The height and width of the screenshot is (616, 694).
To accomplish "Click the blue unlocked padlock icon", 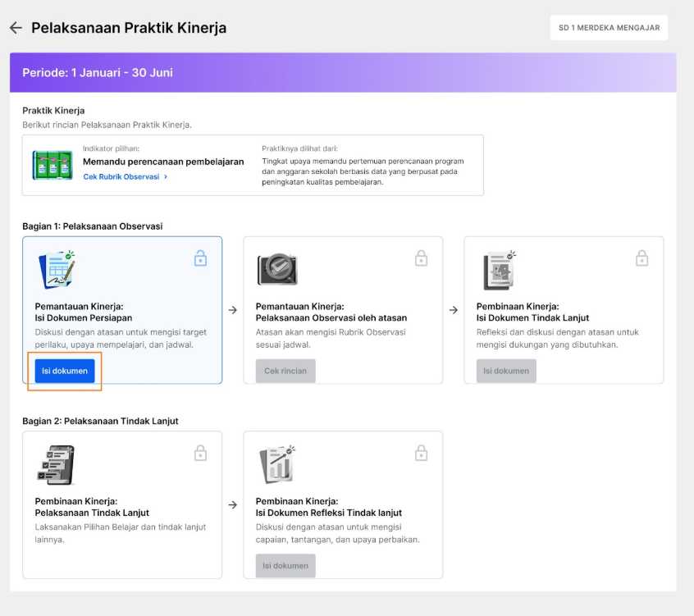I will [x=200, y=258].
